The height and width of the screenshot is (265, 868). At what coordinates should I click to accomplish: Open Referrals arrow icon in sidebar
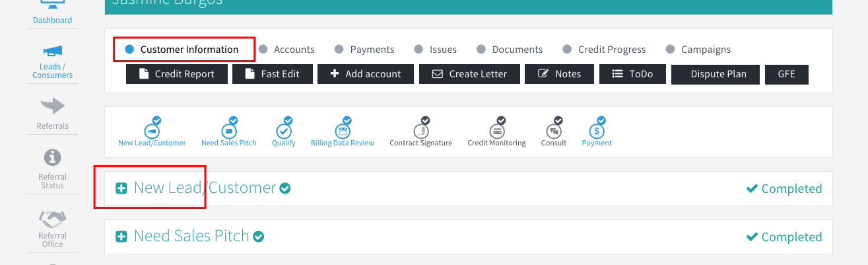coord(52,105)
